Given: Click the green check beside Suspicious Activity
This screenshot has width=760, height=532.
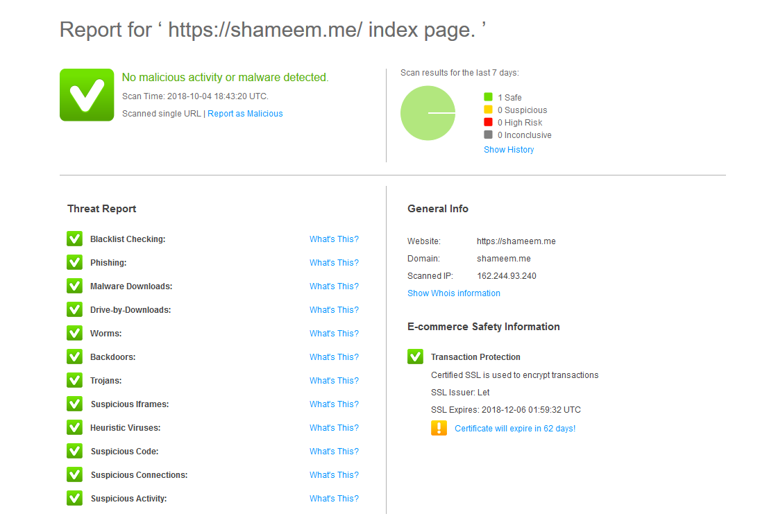Looking at the screenshot, I should pos(74,498).
